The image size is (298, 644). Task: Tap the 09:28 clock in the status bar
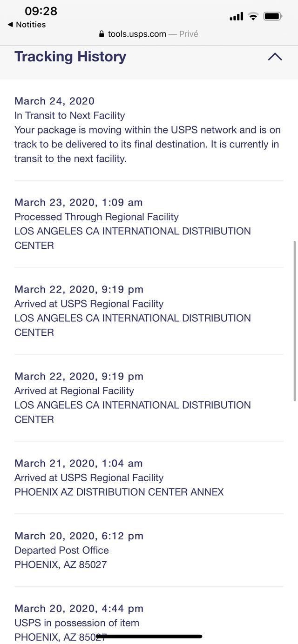(41, 11)
